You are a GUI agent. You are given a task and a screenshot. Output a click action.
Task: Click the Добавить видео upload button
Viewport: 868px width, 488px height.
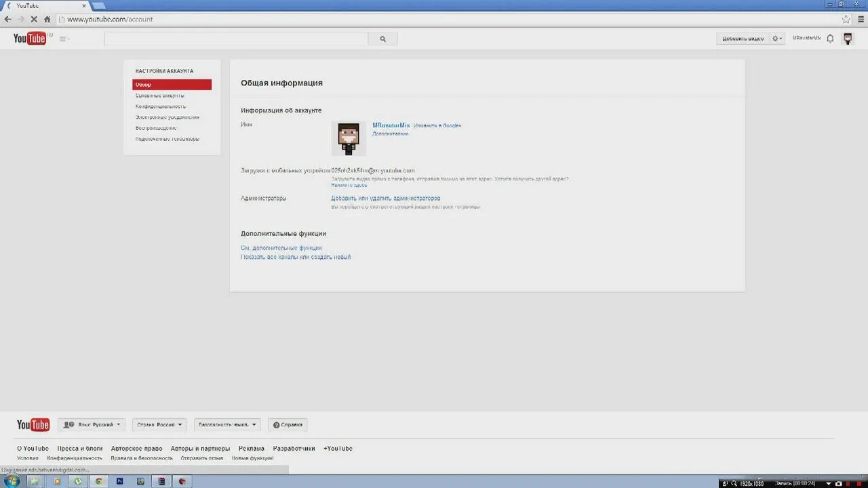[743, 39]
